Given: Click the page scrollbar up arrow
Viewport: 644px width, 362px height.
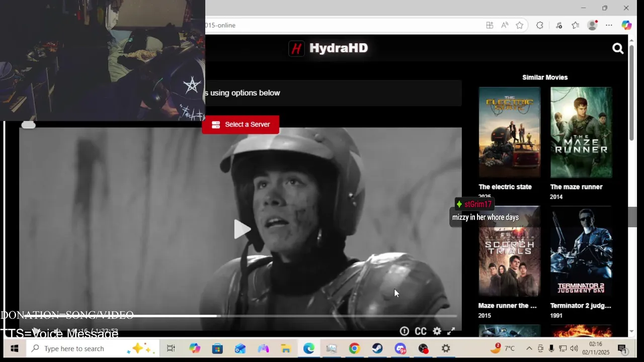Looking at the screenshot, I should [x=631, y=39].
